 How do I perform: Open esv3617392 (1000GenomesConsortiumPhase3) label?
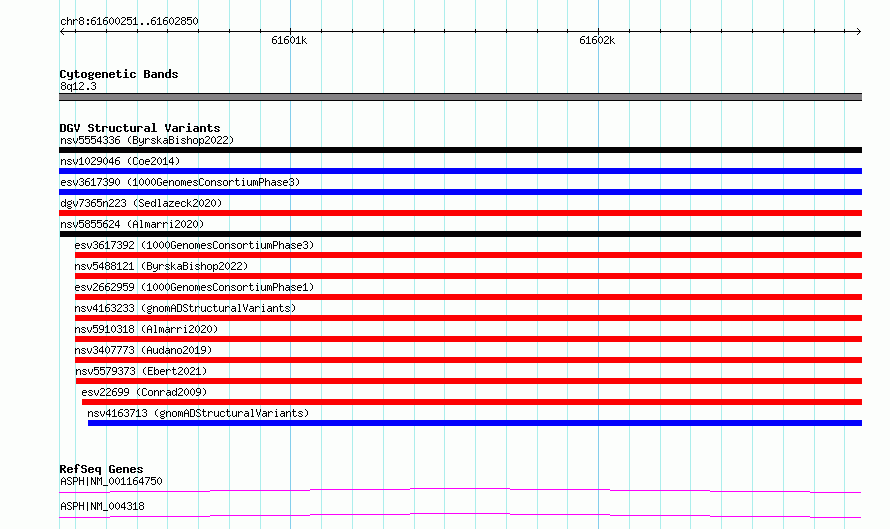click(x=194, y=245)
